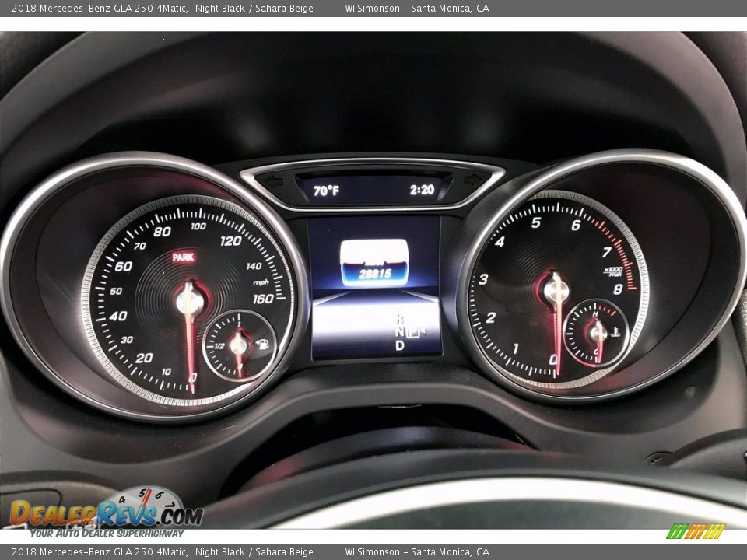This screenshot has width=747, height=560.
Task: Click "Night Black / Sahara Beige" in the top caption
Action: pyautogui.click(x=254, y=8)
